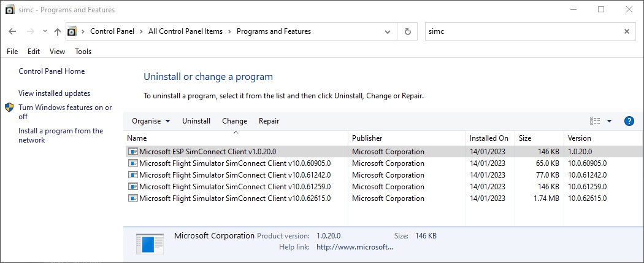Image resolution: width=644 pixels, height=263 pixels.
Task: Click the Repair toolbar button
Action: [x=269, y=121]
